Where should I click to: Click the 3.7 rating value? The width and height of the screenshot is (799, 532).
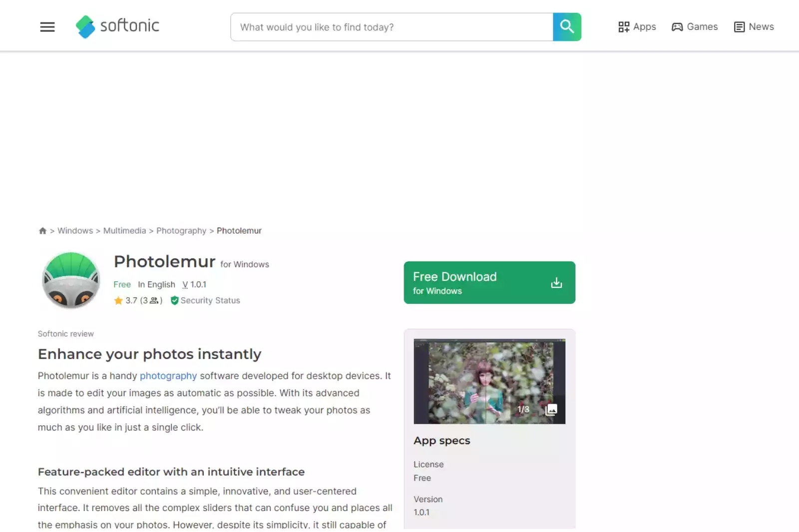[131, 300]
